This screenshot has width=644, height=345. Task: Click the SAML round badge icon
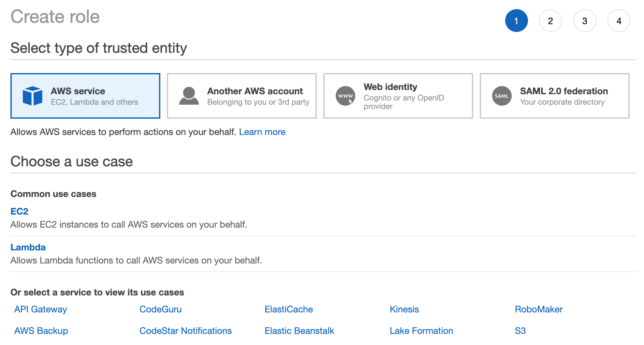coord(502,96)
